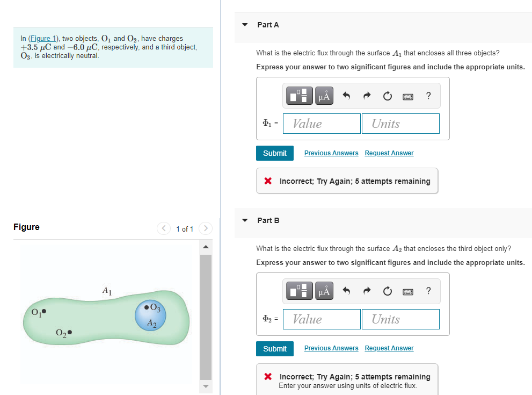
Task: Click the help question mark in Part A toolbar
Action: point(428,96)
